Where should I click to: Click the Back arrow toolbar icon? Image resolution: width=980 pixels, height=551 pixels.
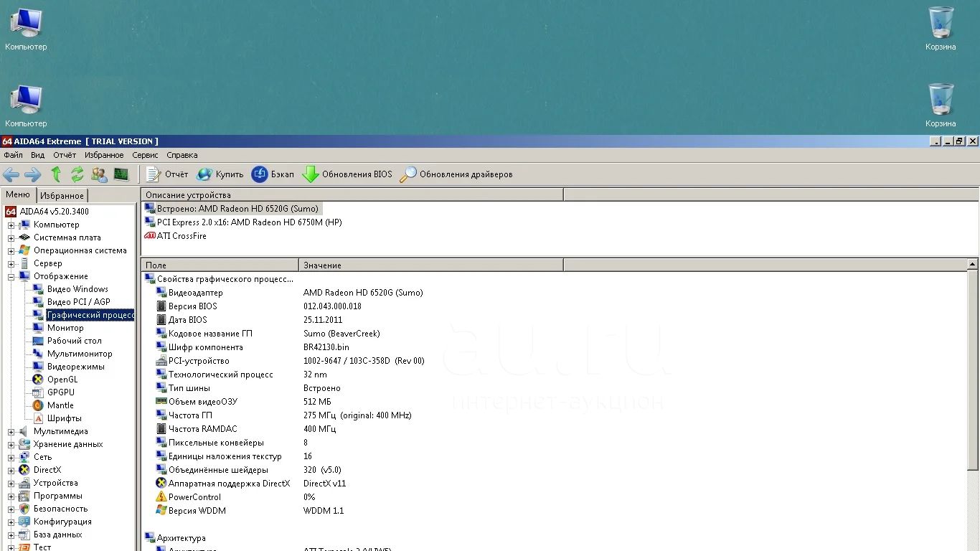click(x=11, y=174)
